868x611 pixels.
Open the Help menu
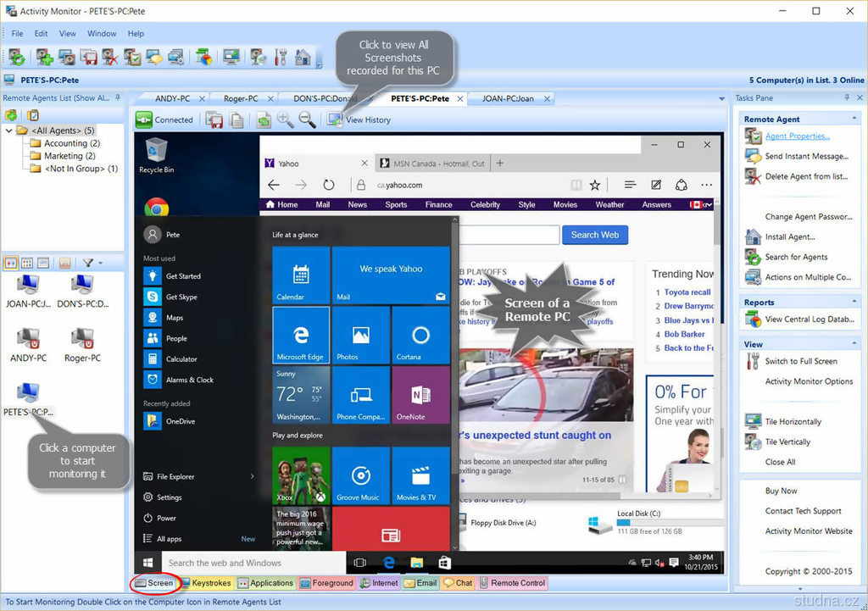click(136, 34)
